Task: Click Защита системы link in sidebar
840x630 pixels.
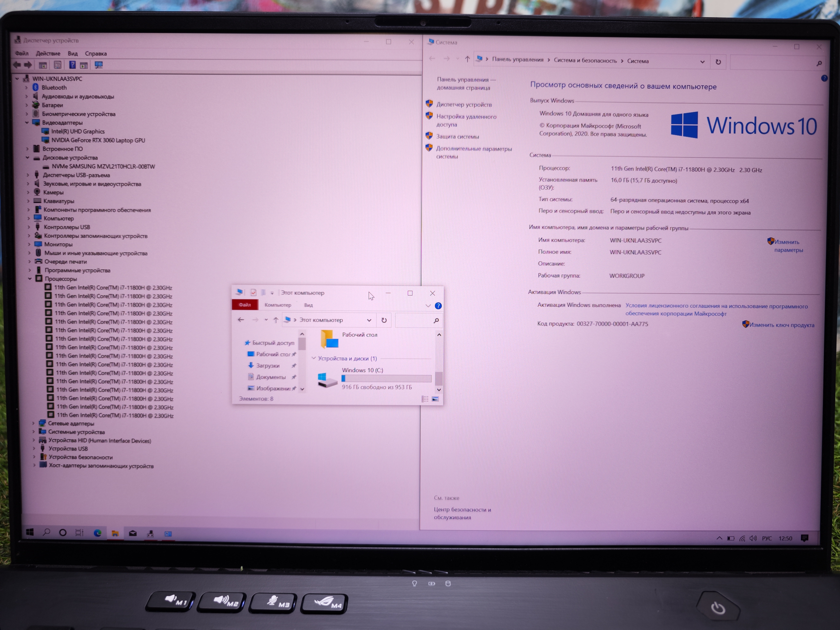Action: point(457,137)
